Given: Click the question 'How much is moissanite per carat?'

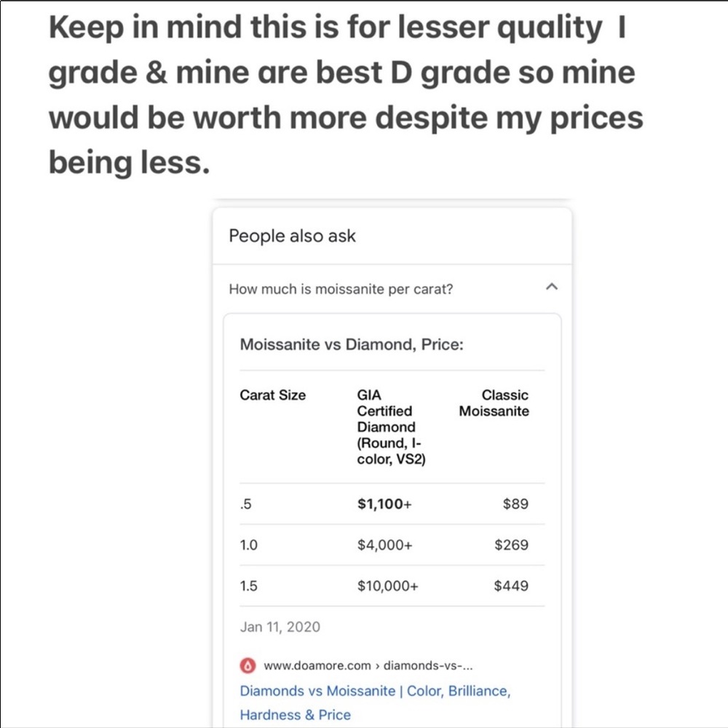Looking at the screenshot, I should click(341, 289).
